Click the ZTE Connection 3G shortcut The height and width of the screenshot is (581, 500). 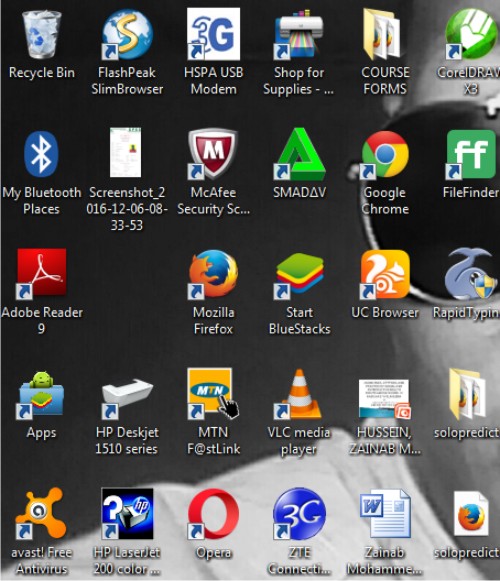coord(299,514)
